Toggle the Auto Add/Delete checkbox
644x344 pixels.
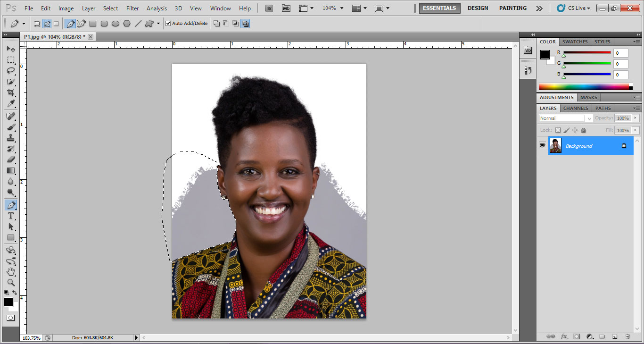[x=168, y=23]
